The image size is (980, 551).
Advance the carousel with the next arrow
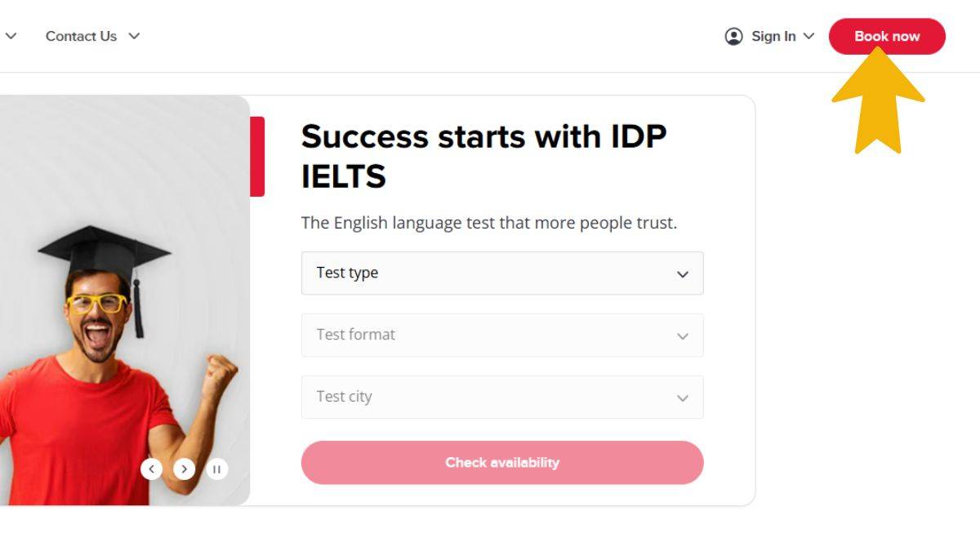pyautogui.click(x=185, y=469)
